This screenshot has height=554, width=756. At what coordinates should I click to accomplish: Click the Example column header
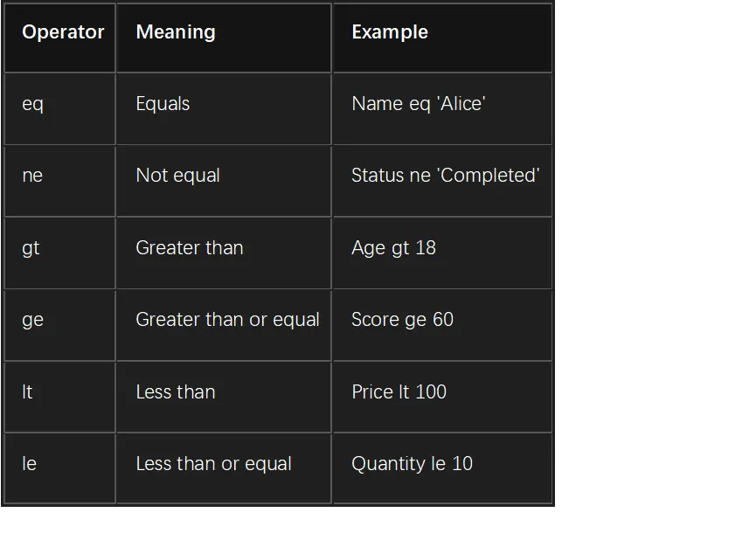click(x=442, y=38)
